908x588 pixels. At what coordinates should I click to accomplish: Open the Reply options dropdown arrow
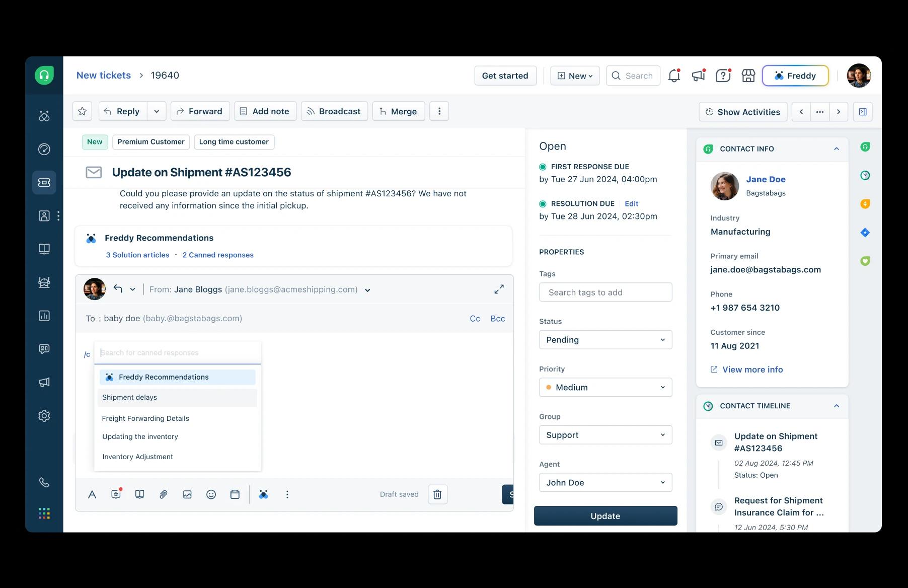[157, 111]
